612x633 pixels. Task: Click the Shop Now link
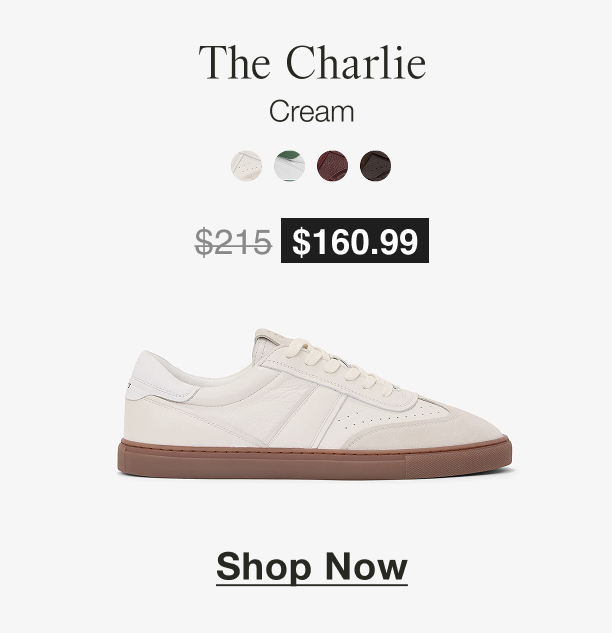pos(312,567)
